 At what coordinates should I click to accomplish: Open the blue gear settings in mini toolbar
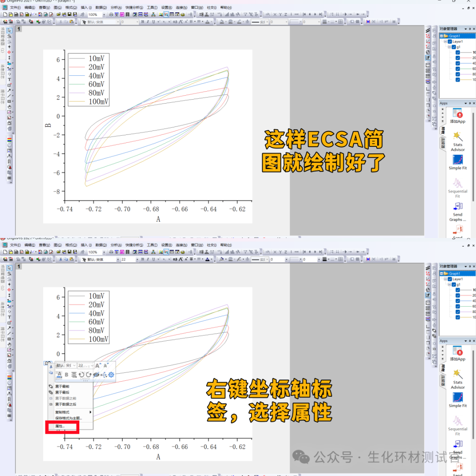(x=111, y=375)
